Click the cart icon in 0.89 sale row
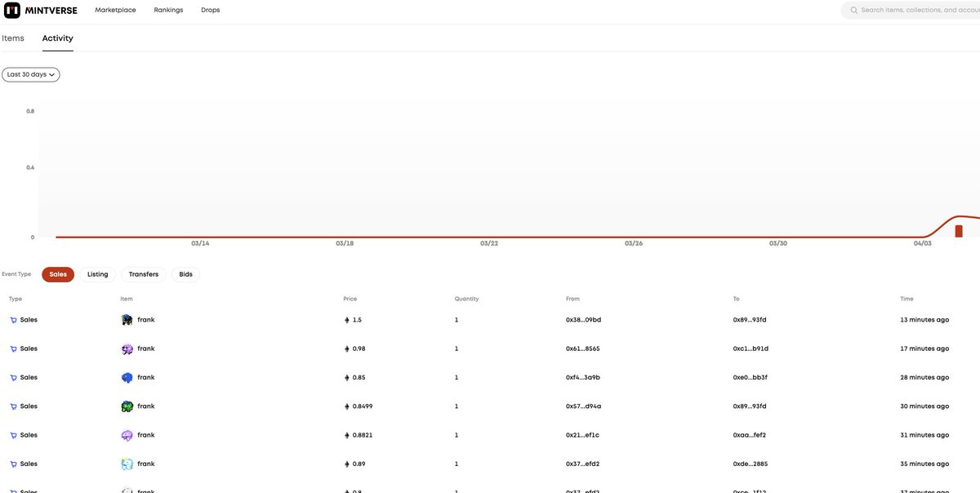This screenshot has height=493, width=980. (13, 464)
